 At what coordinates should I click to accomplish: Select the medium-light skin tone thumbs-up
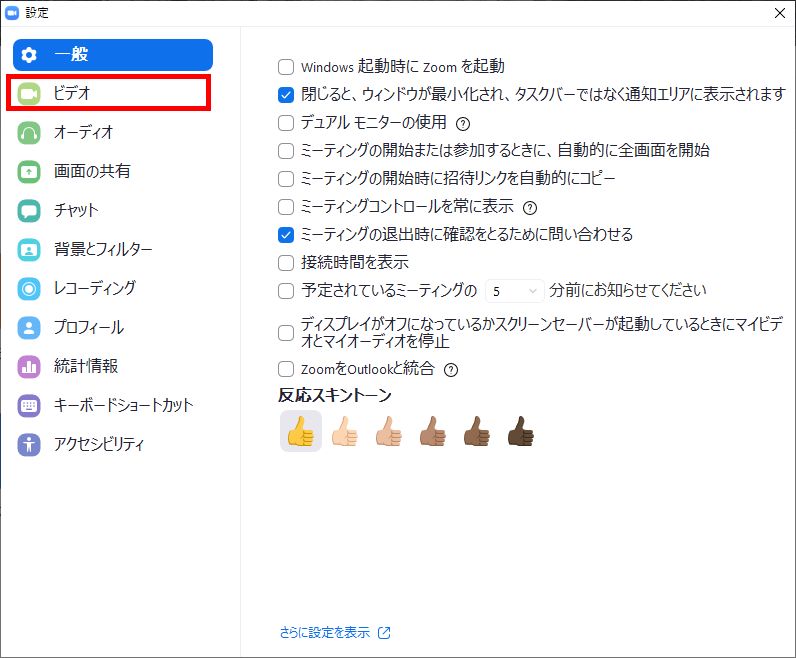coord(389,431)
